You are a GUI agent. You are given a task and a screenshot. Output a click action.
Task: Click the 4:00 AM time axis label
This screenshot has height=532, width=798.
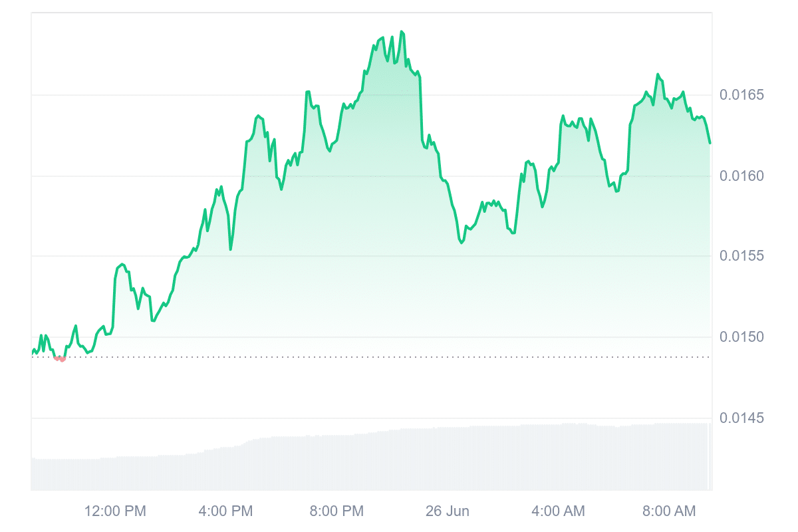tap(557, 511)
